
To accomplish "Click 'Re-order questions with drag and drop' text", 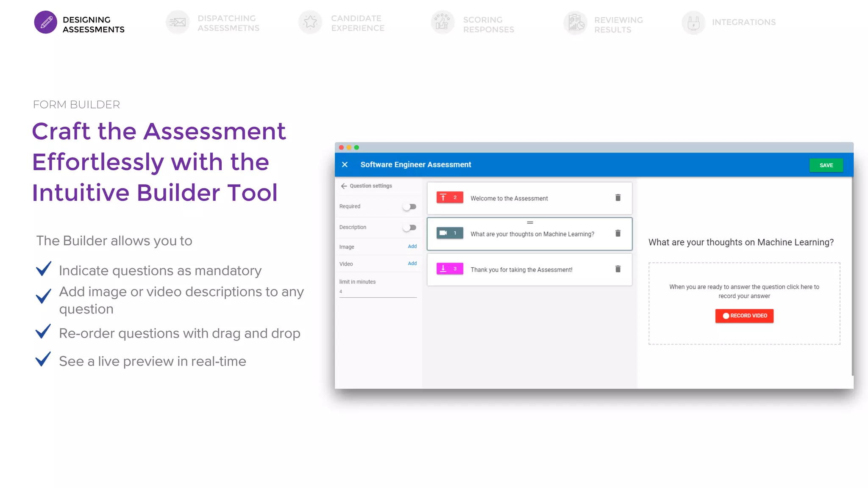I will point(180,333).
